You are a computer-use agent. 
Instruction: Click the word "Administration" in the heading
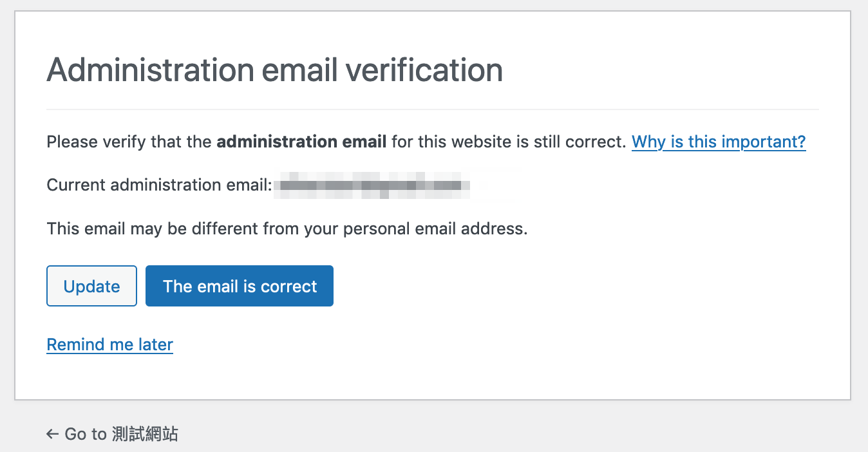[x=149, y=70]
